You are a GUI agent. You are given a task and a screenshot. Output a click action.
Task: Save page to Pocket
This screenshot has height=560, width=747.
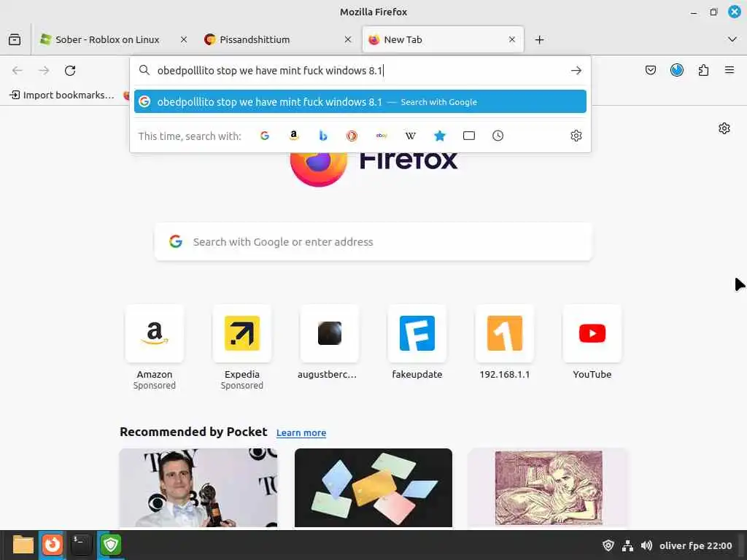click(650, 71)
